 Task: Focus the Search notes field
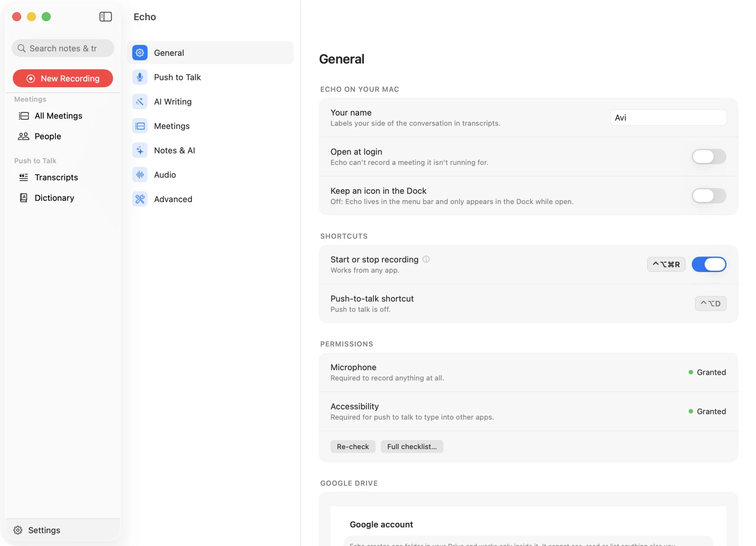pos(63,48)
